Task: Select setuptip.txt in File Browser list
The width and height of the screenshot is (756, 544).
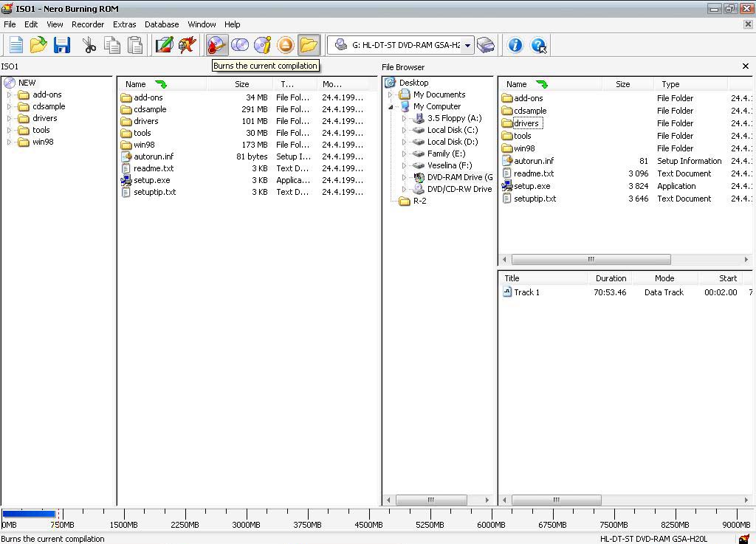Action: pyautogui.click(x=535, y=199)
